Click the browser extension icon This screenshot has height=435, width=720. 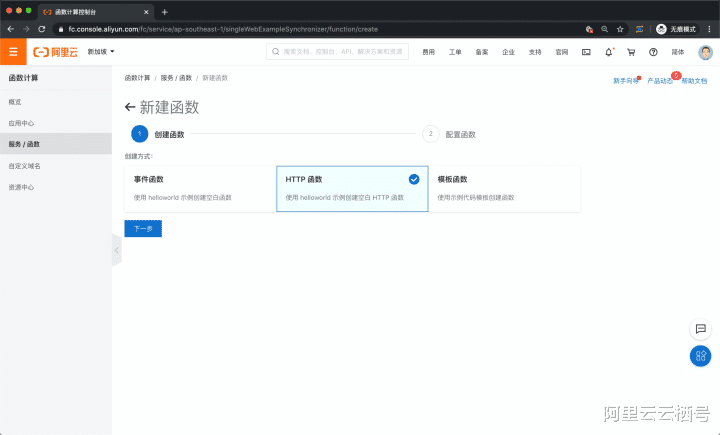tap(639, 29)
